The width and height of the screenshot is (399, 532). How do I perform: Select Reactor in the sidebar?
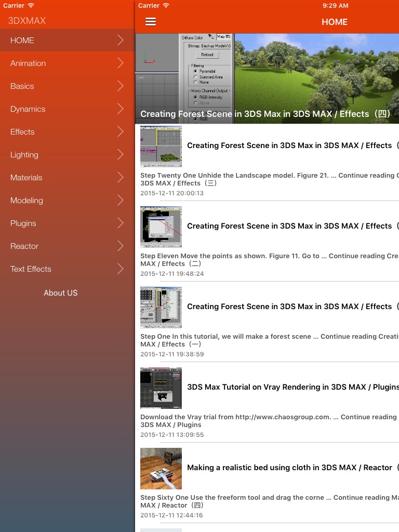tap(24, 246)
